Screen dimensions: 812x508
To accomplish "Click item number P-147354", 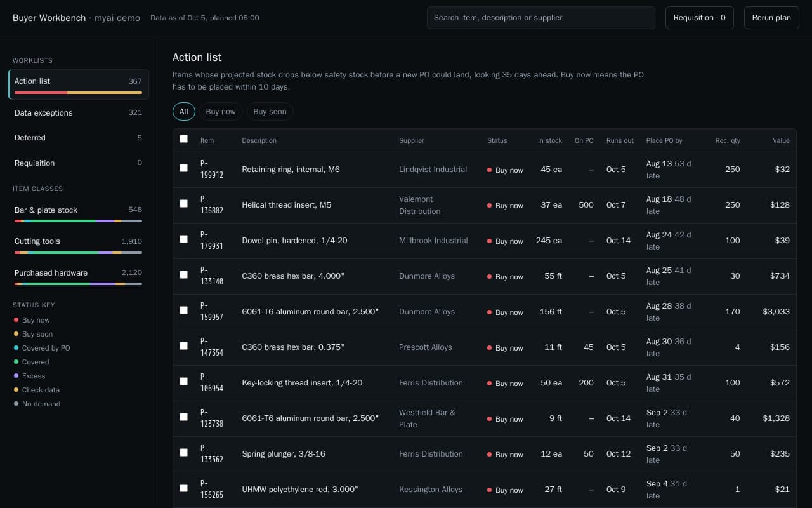I will click(x=212, y=347).
